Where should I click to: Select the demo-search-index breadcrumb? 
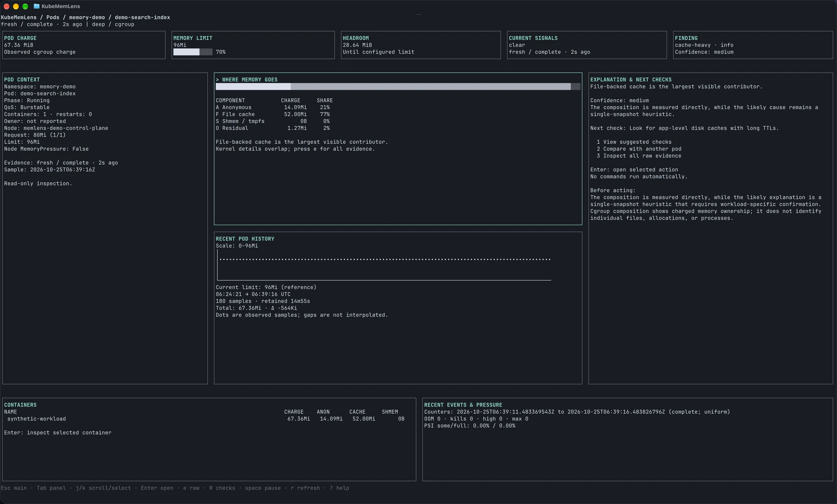(142, 18)
